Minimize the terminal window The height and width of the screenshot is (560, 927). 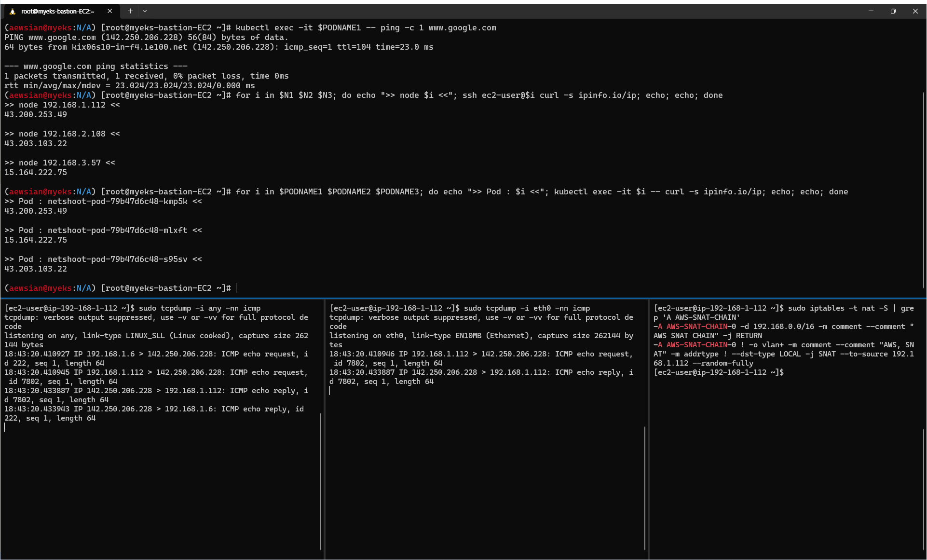click(x=871, y=11)
